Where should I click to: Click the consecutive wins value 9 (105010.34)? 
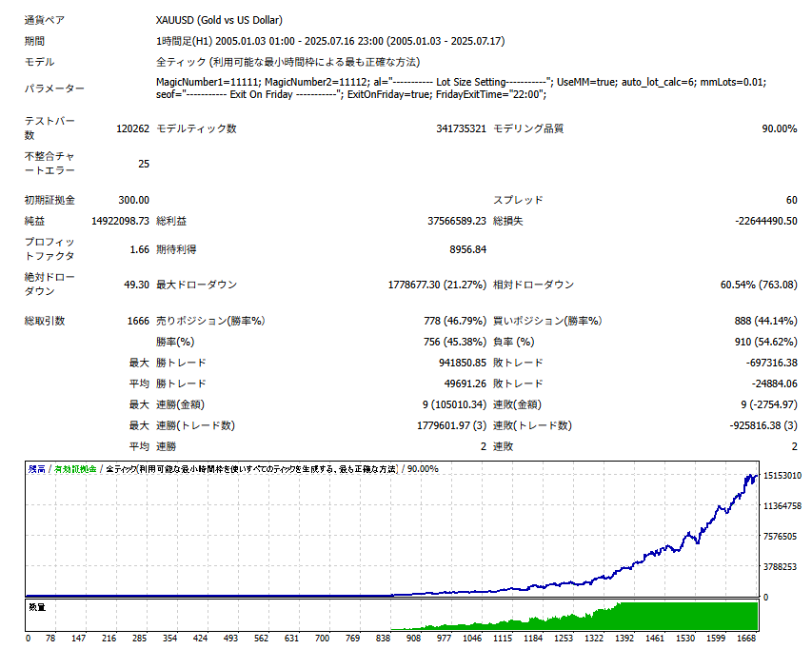click(454, 404)
